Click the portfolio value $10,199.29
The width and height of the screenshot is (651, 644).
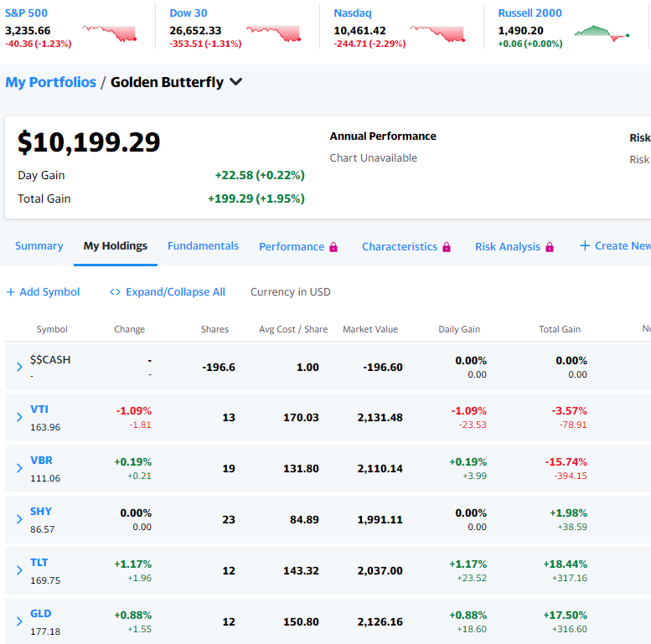click(x=89, y=142)
